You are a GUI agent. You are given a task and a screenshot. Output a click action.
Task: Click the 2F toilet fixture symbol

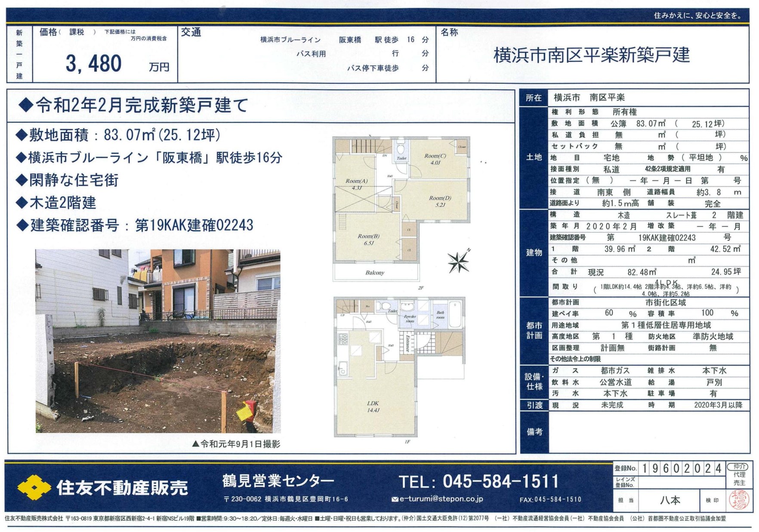click(401, 149)
